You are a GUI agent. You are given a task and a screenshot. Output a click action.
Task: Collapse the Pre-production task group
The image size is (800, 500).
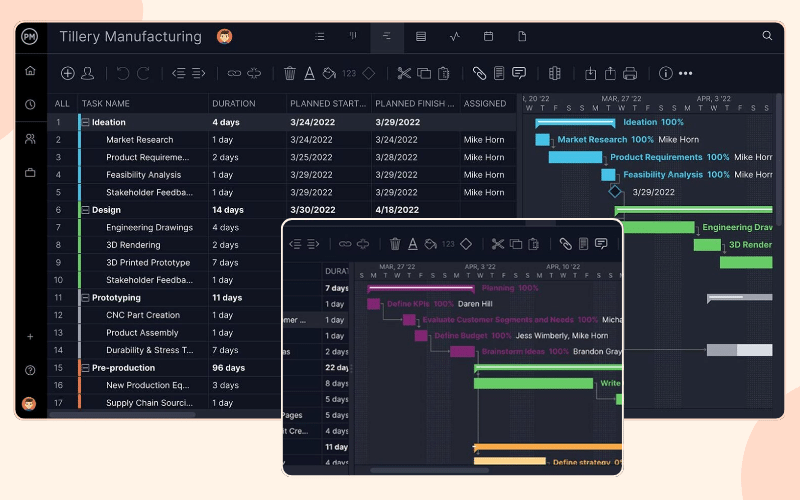[86, 368]
